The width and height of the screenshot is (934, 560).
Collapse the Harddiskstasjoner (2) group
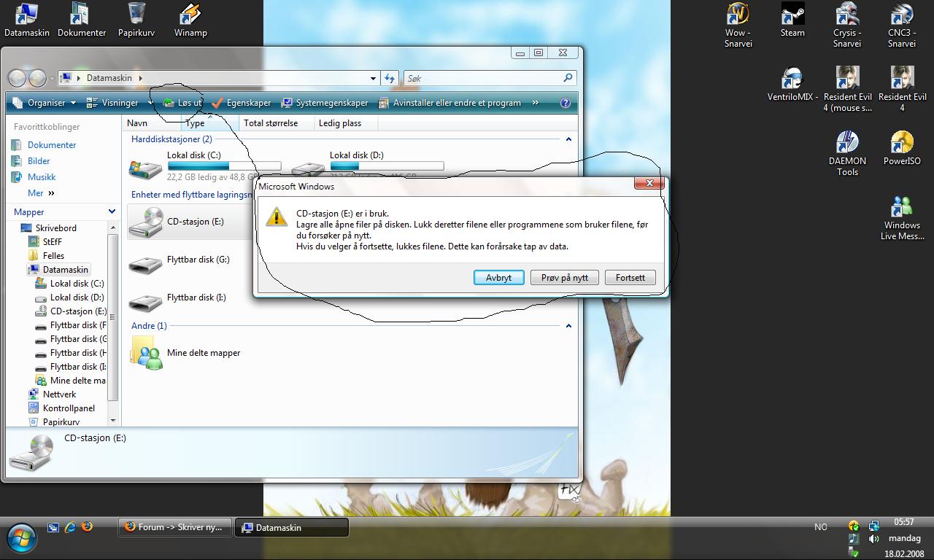[x=568, y=139]
